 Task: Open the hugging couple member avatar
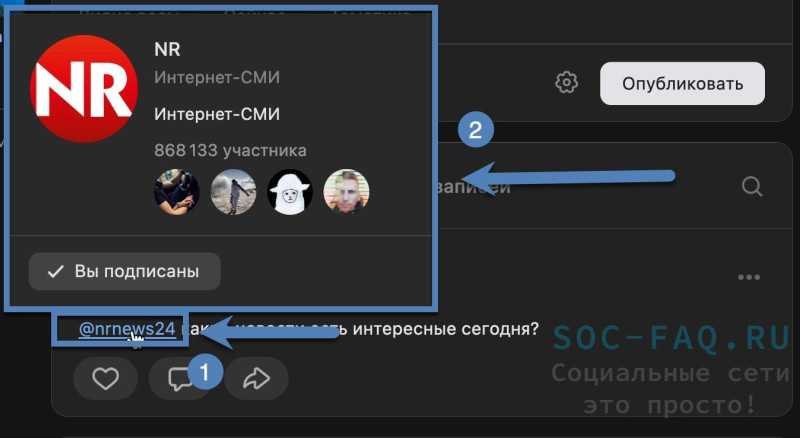[177, 192]
